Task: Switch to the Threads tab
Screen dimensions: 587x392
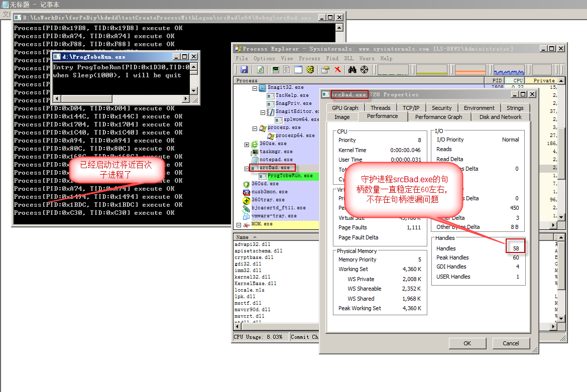Action: click(x=380, y=108)
